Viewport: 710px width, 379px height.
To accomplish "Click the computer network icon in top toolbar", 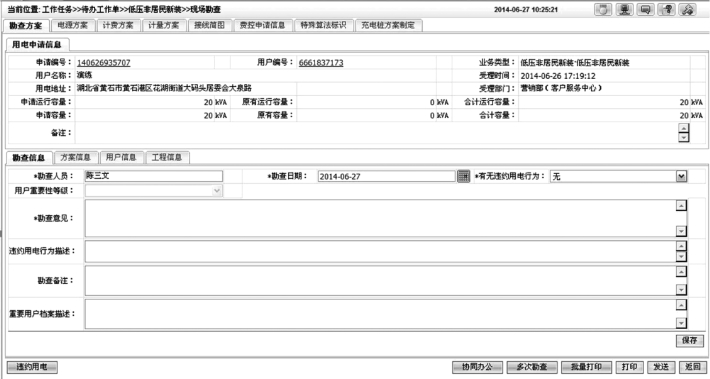I will 624,10.
